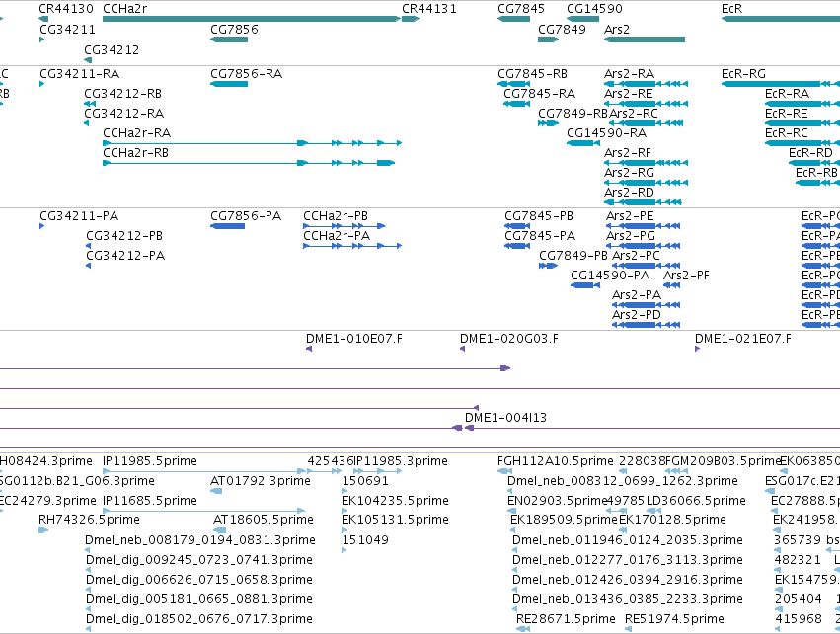Screen dimensions: 840x634
Task: Select protein Ars2-PF
Action: (672, 285)
